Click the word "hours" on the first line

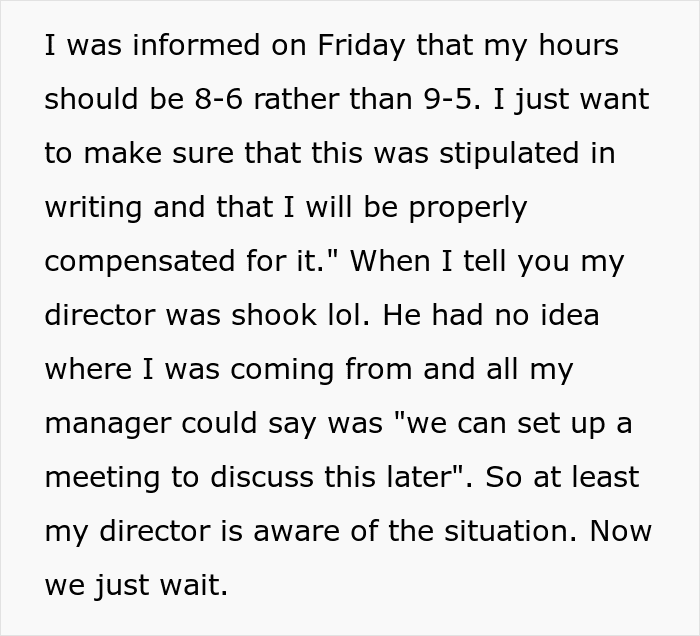(579, 45)
